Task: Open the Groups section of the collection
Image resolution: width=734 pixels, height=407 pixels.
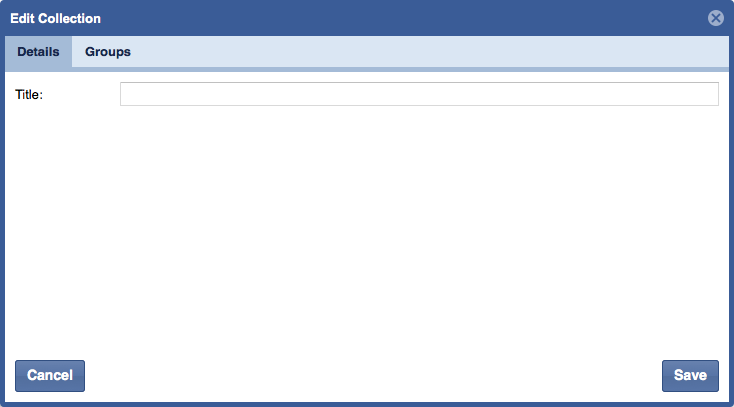Action: 108,52
